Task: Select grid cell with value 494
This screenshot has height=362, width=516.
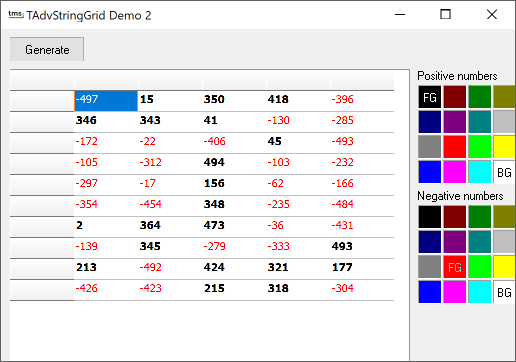Action: click(234, 164)
